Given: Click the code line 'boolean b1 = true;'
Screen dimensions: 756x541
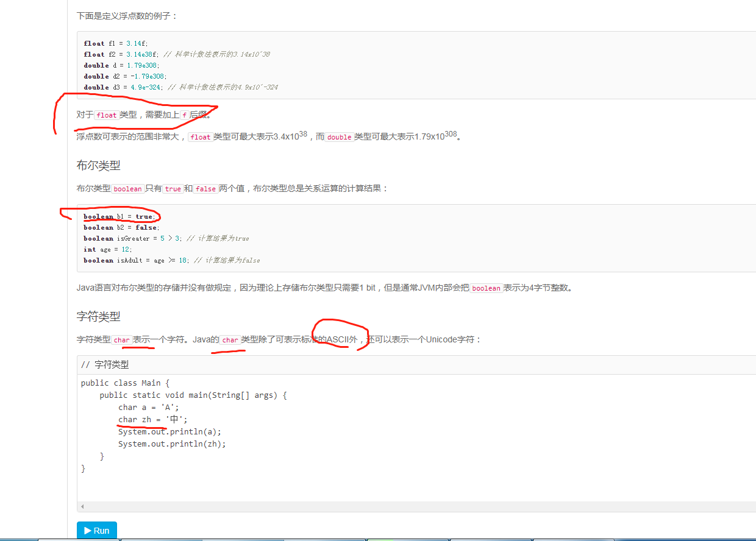Looking at the screenshot, I should coord(120,216).
